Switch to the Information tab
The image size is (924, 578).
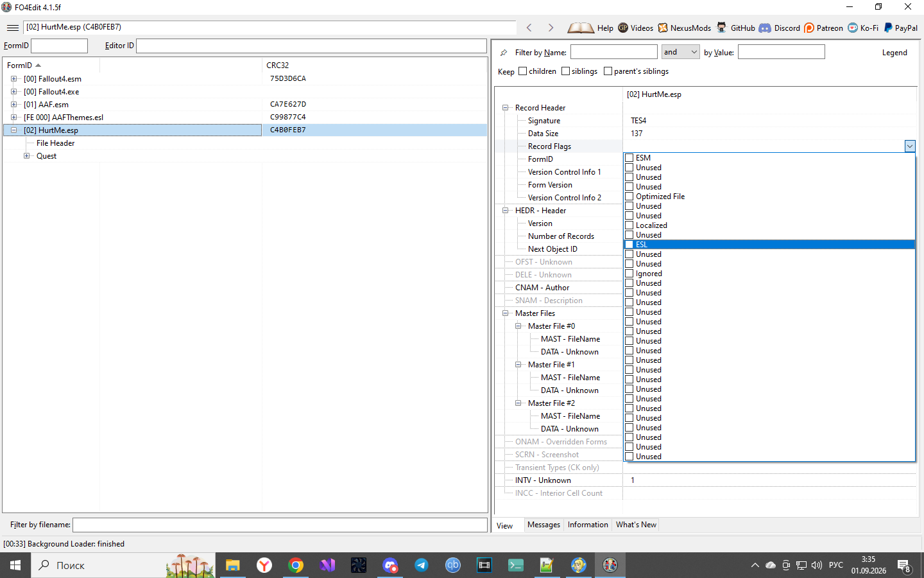tap(588, 525)
